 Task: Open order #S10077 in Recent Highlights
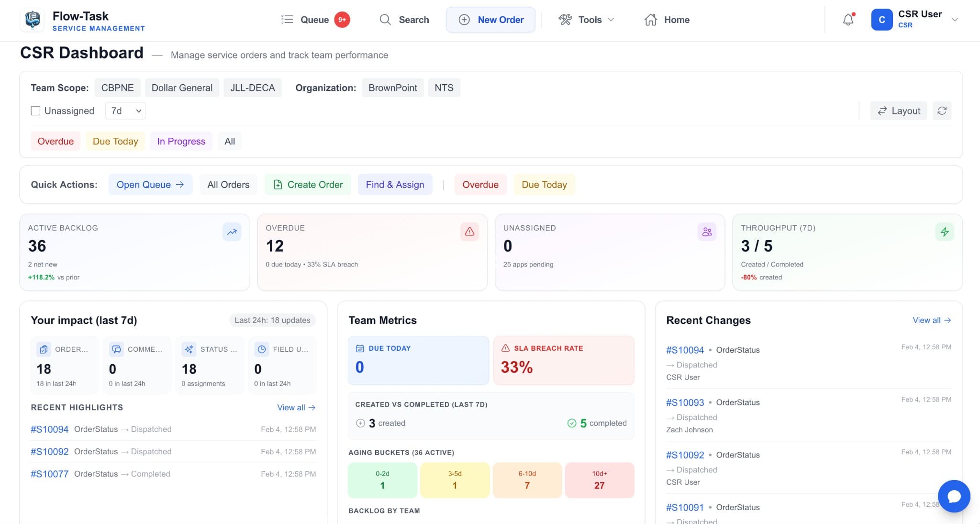click(x=49, y=474)
